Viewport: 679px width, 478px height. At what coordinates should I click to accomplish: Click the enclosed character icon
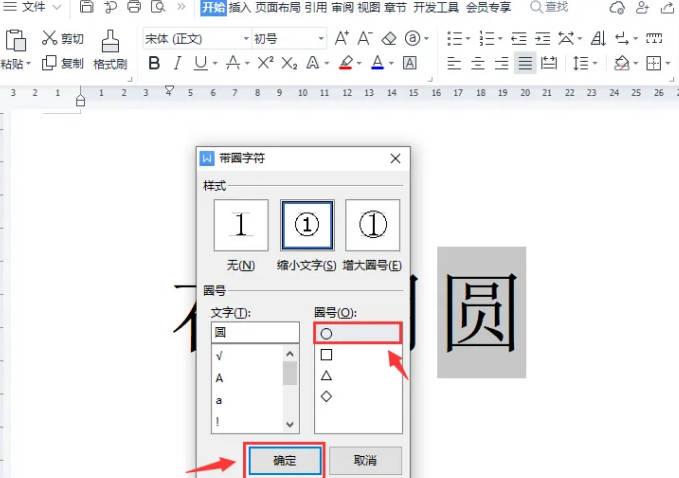tap(412, 39)
